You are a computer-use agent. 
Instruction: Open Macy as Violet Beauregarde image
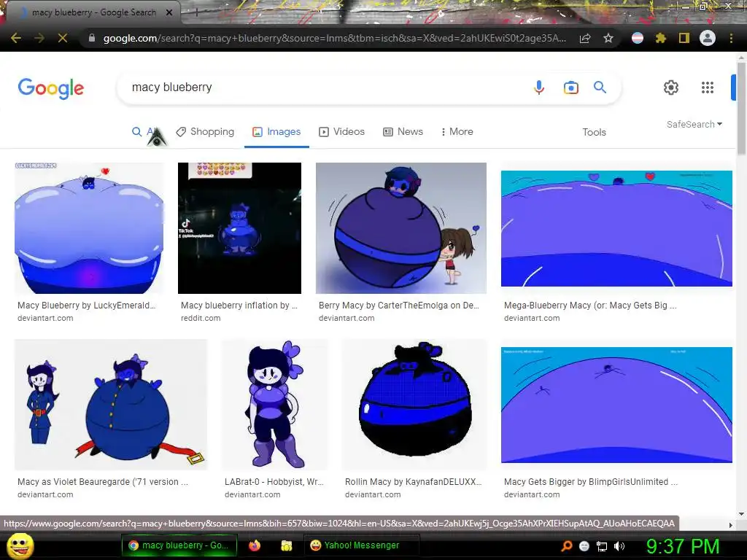(111, 405)
